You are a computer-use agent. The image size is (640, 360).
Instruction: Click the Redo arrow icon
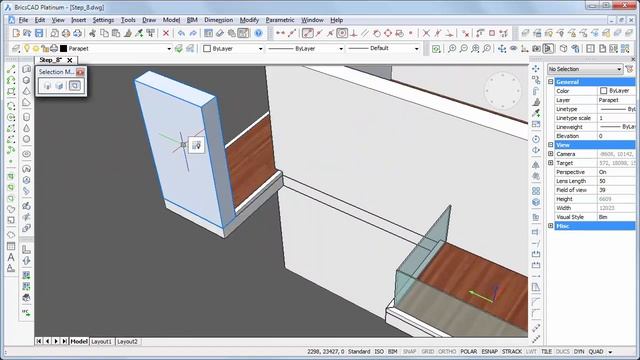(x=193, y=33)
